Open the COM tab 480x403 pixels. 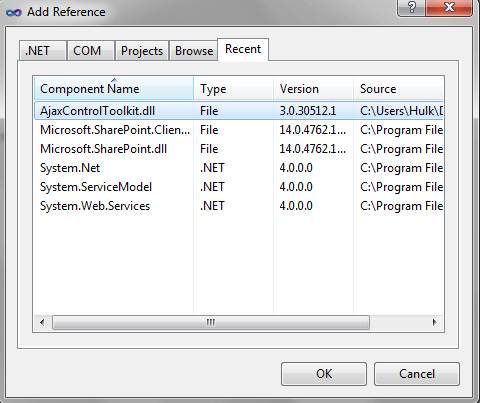tap(91, 51)
